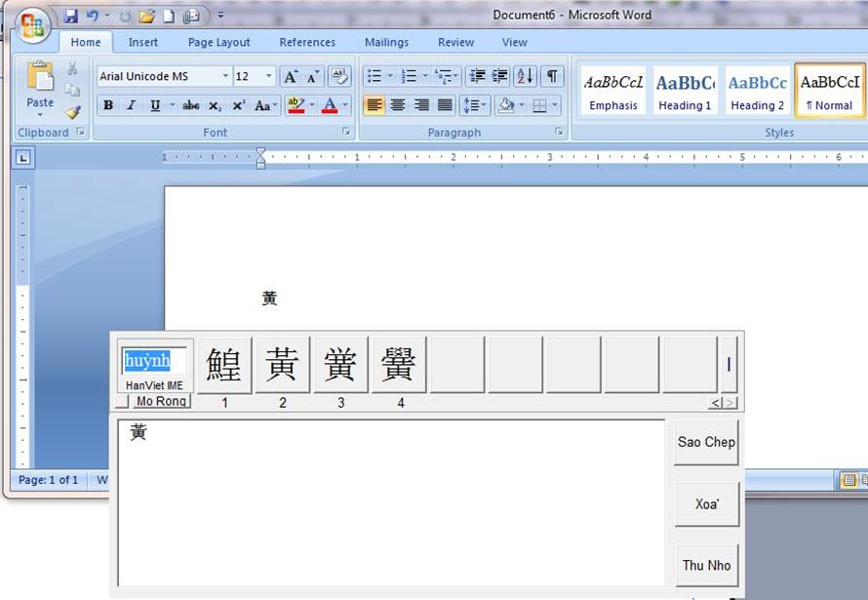Activate the Format Painter brush
Viewport: 868px width, 600px height.
coord(72,112)
